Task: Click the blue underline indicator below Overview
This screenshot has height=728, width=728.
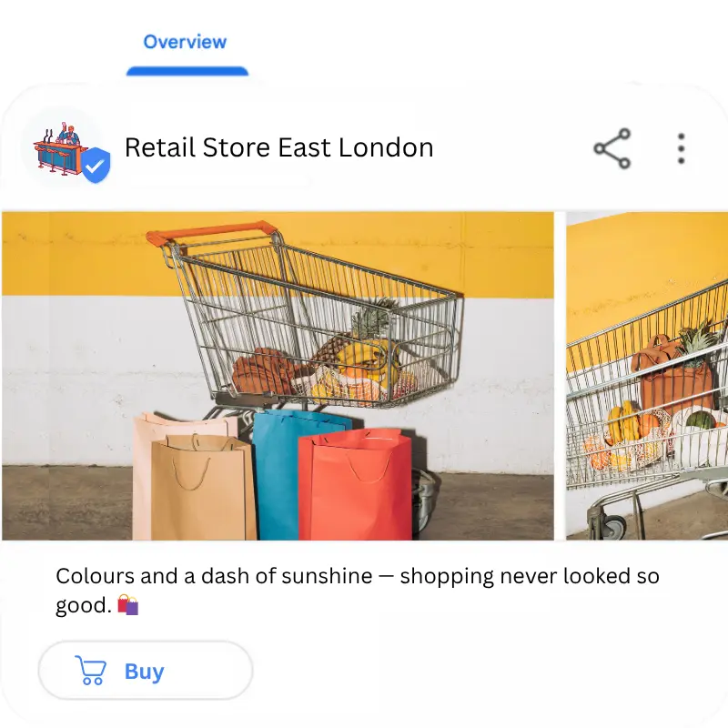Action: tap(187, 71)
